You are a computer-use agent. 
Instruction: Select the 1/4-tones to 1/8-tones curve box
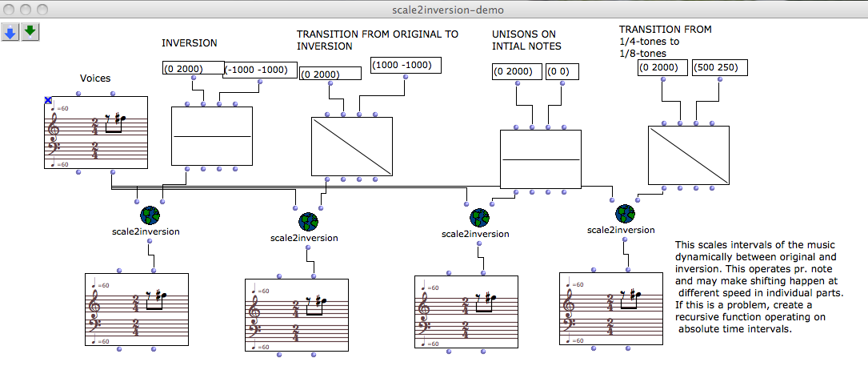689,155
